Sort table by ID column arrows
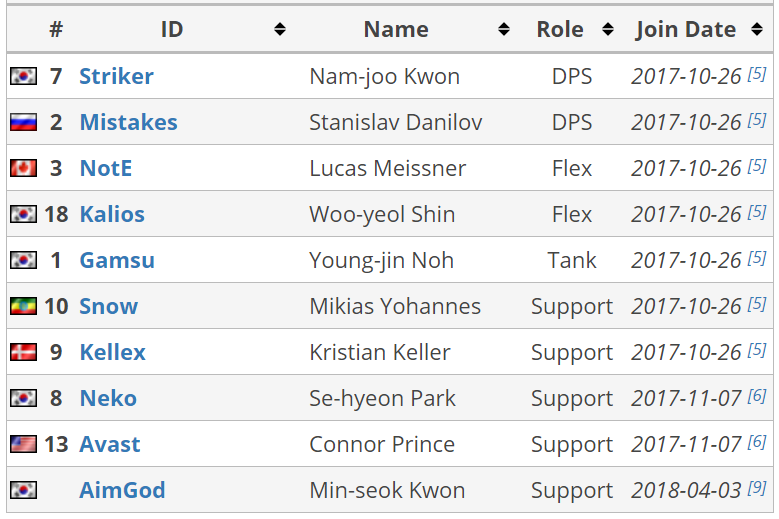 280,29
